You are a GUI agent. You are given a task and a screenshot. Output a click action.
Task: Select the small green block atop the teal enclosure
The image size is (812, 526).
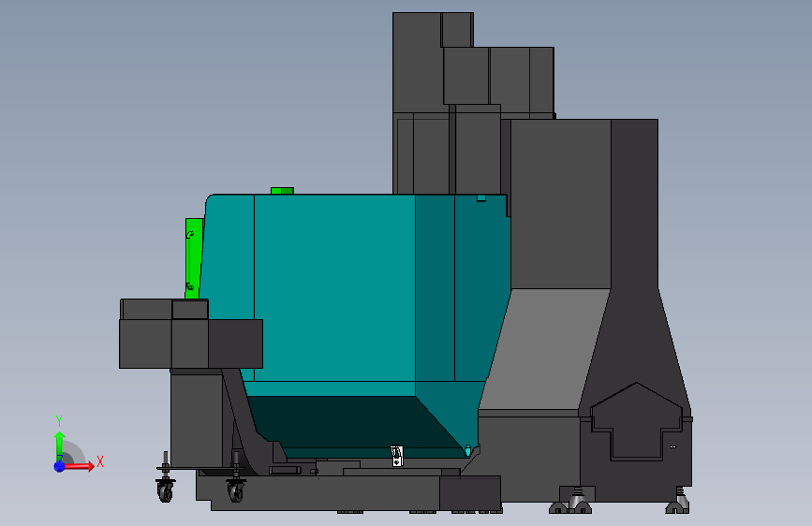point(282,191)
